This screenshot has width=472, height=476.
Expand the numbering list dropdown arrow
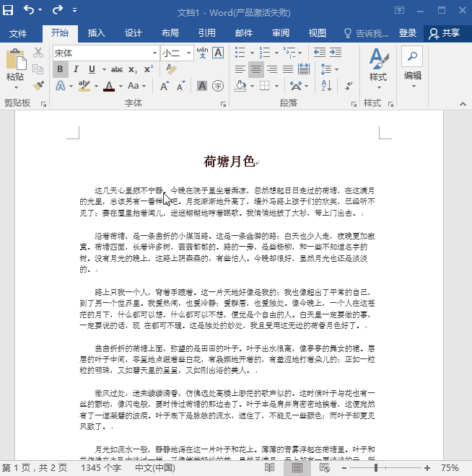click(x=276, y=53)
